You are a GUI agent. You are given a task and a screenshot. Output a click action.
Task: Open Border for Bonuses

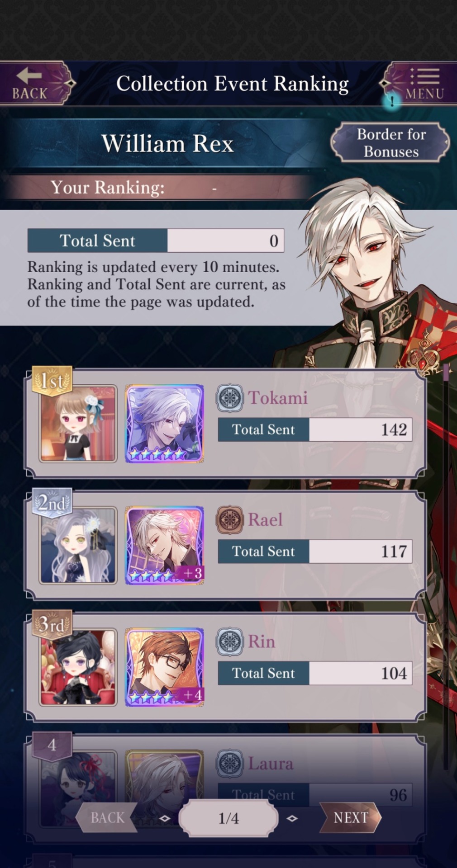click(x=390, y=142)
